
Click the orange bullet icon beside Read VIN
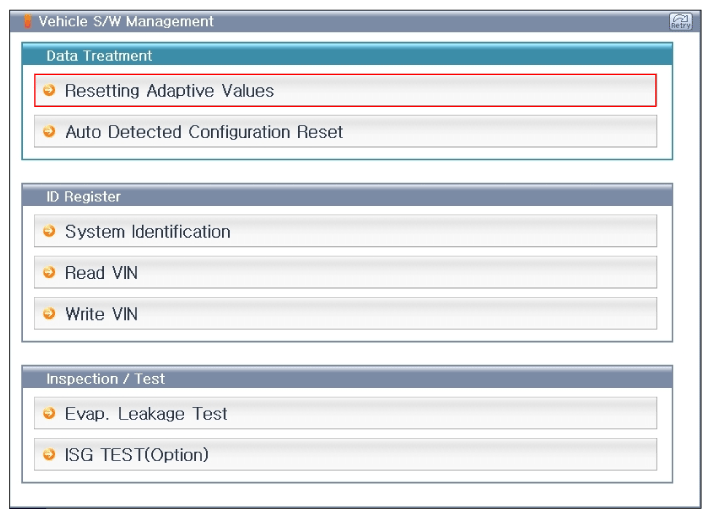[49, 273]
